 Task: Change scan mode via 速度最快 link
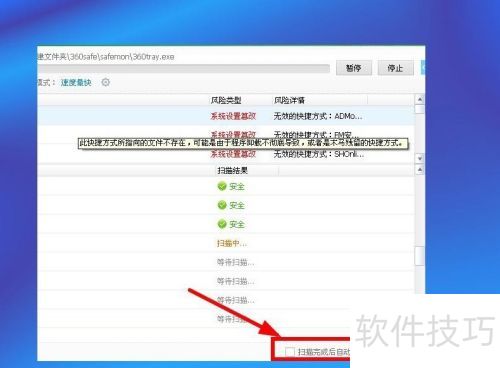click(x=76, y=82)
